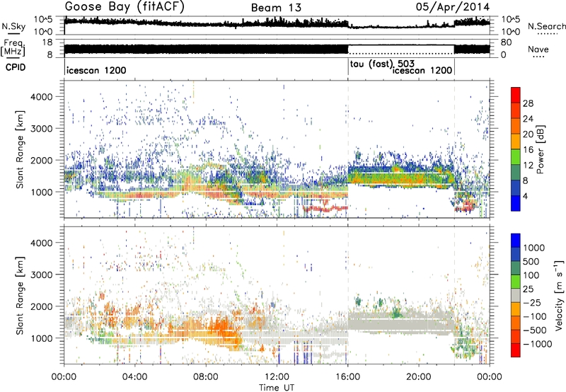Viewport: 566px width, 392px height.
Task: Click the left '10^5' noise axis tick
Action: click(43, 20)
